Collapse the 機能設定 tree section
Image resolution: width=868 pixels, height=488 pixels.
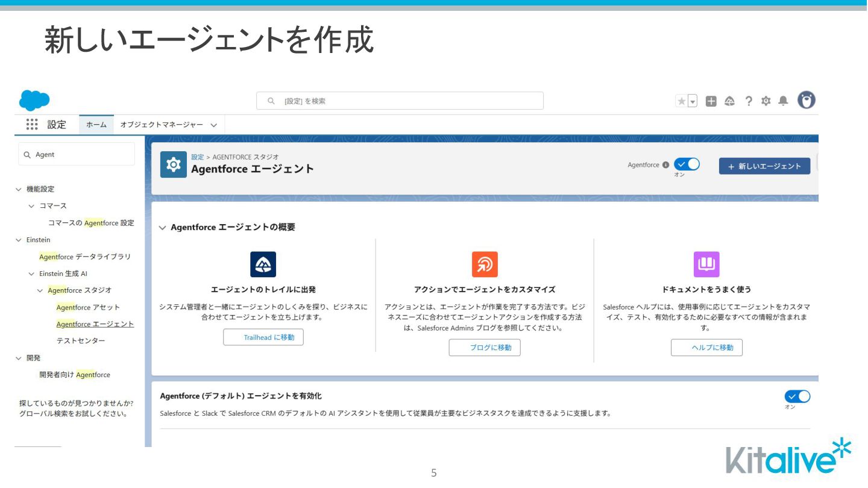19,189
